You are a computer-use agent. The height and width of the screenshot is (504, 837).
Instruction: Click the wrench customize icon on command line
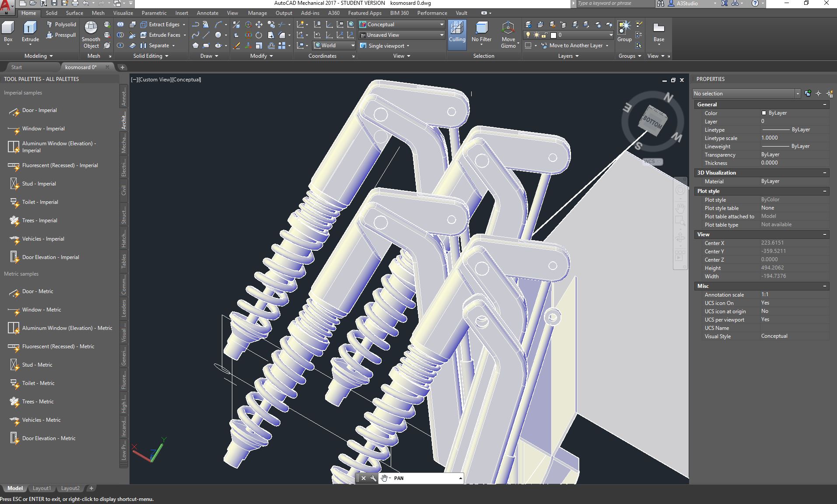click(373, 478)
